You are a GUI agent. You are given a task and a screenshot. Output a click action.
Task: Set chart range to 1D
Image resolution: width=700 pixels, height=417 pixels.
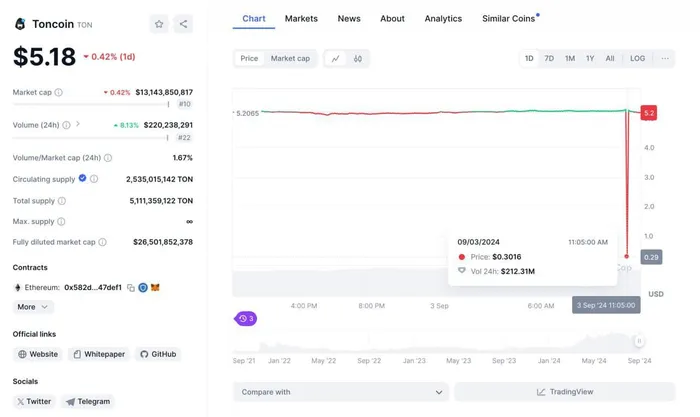(x=529, y=58)
